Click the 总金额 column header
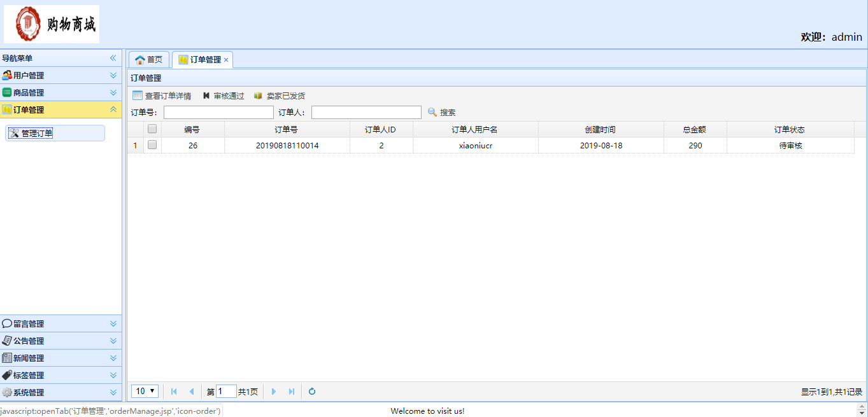This screenshot has height=417, width=868. pos(695,130)
